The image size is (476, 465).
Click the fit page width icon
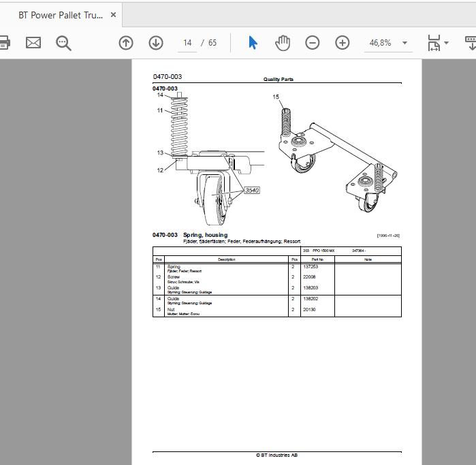434,43
